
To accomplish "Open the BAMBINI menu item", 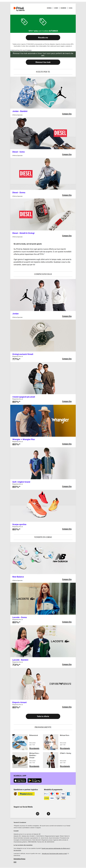I will (63, 8).
